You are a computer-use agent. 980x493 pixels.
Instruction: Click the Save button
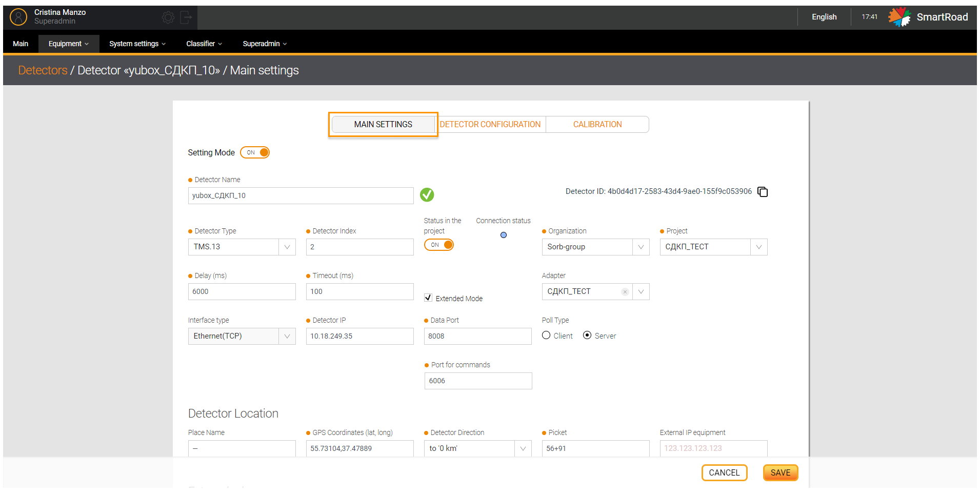pyautogui.click(x=781, y=472)
